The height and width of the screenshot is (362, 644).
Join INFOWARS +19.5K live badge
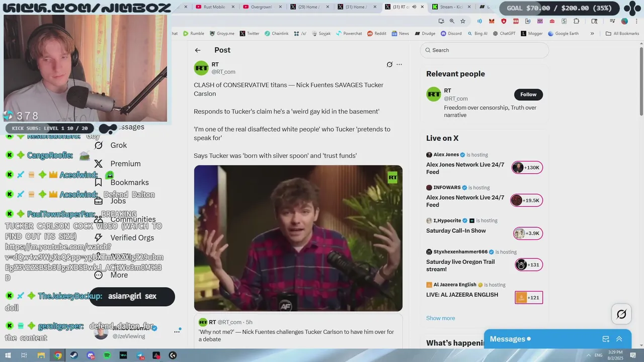(x=526, y=200)
